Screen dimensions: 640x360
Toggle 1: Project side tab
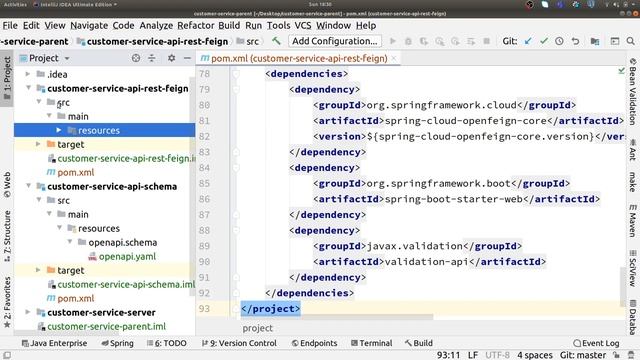pos(7,78)
